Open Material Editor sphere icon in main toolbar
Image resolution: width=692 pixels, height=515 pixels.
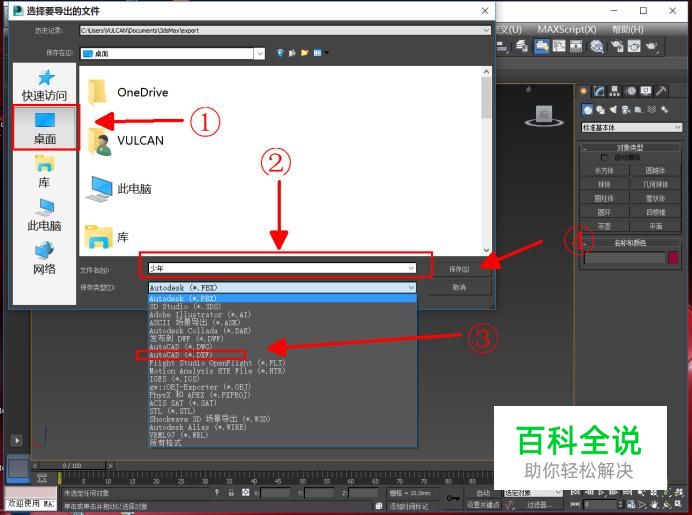(x=597, y=46)
